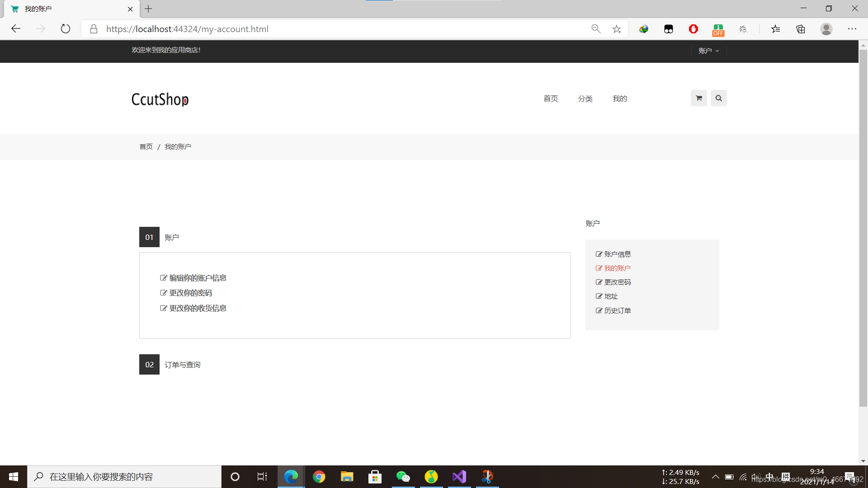The height and width of the screenshot is (488, 868).
Task: Open browser settings ellipsis menu
Action: [x=852, y=29]
